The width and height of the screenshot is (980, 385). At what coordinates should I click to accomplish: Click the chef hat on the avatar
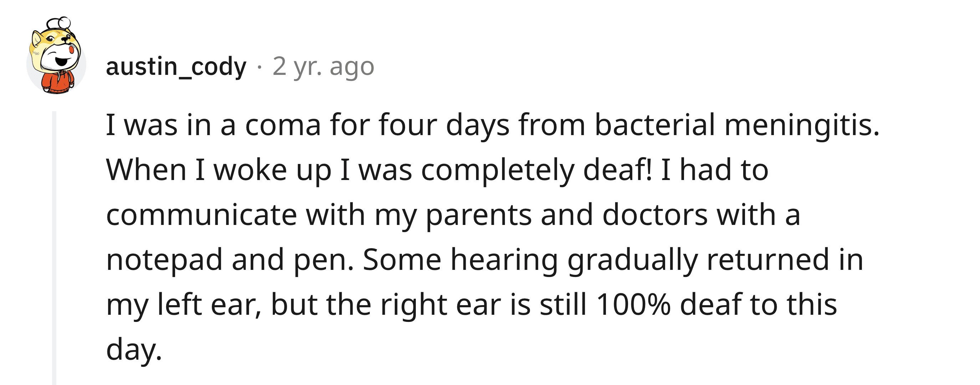click(59, 24)
